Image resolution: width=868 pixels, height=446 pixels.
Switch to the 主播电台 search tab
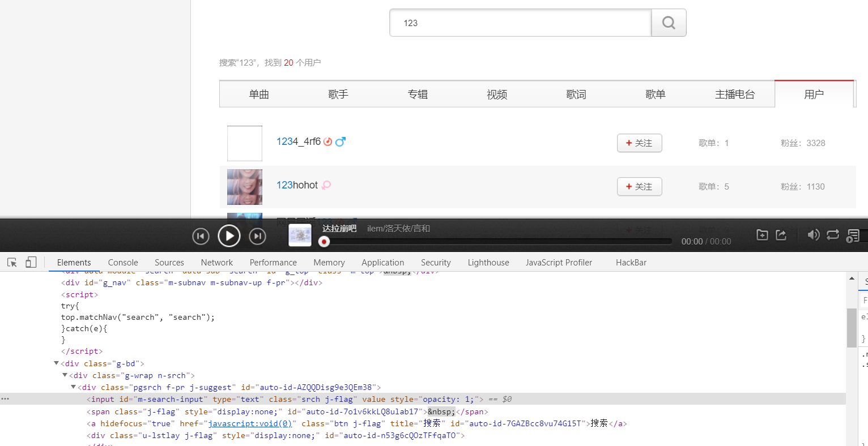tap(735, 95)
